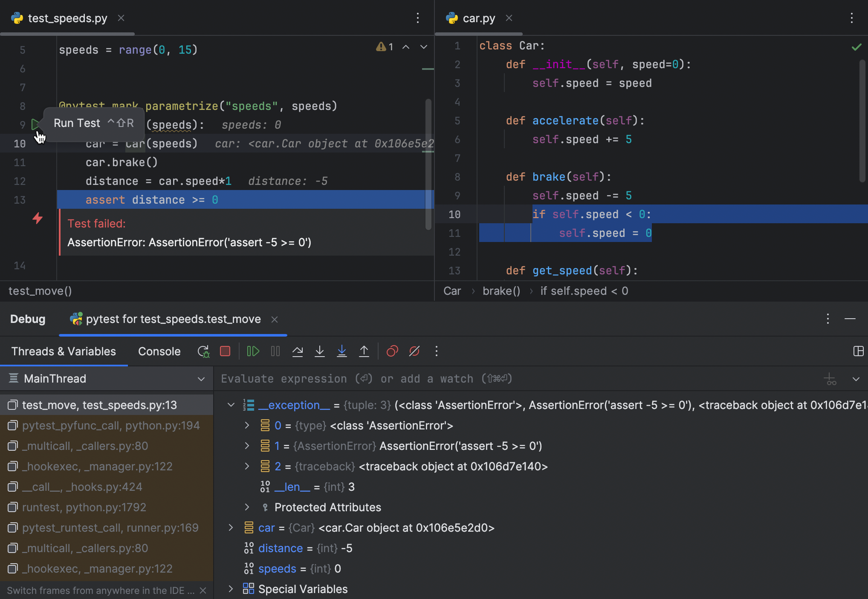Stop the running debug session
The width and height of the screenshot is (868, 599).
[225, 351]
